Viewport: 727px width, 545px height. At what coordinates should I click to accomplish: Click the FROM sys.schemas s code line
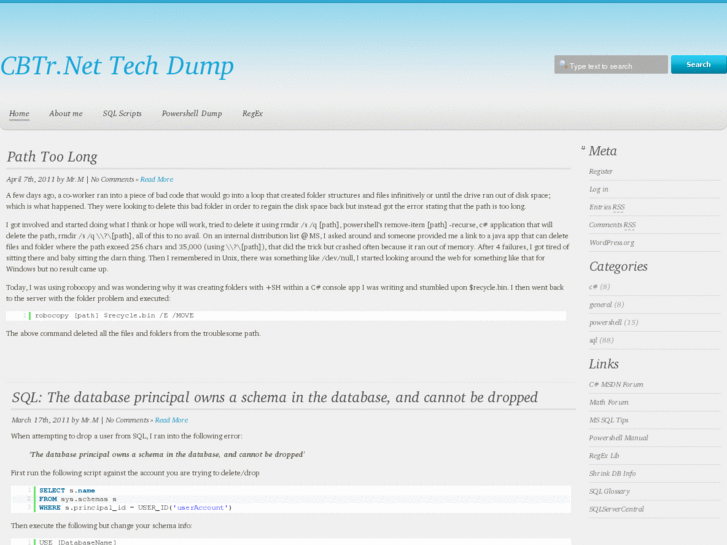pyautogui.click(x=78, y=499)
